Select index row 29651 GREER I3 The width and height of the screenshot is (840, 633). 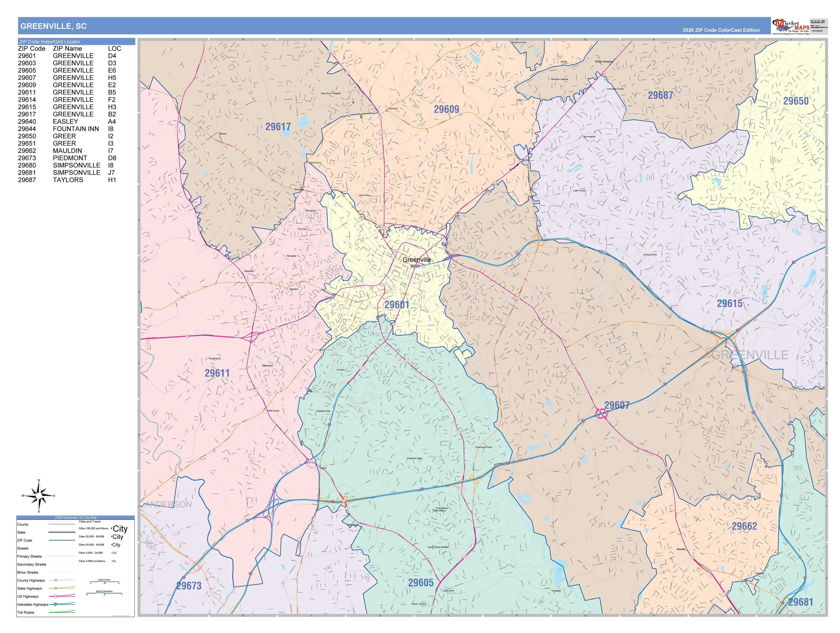67,143
